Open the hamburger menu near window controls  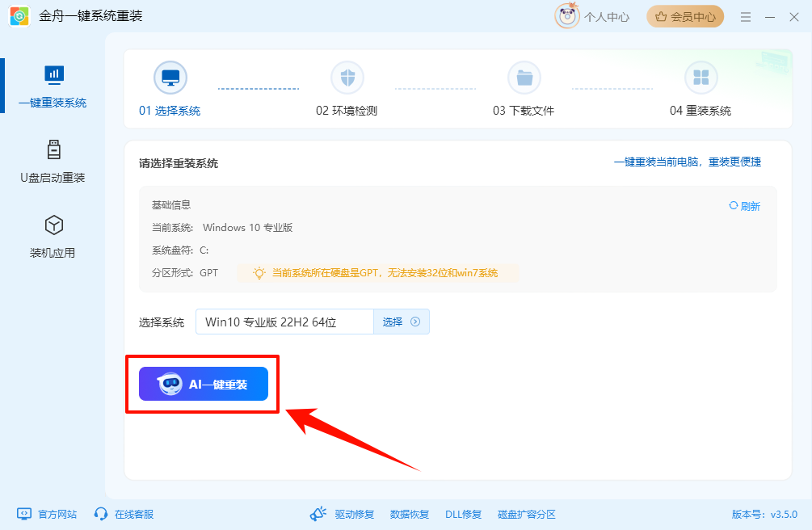pyautogui.click(x=745, y=16)
